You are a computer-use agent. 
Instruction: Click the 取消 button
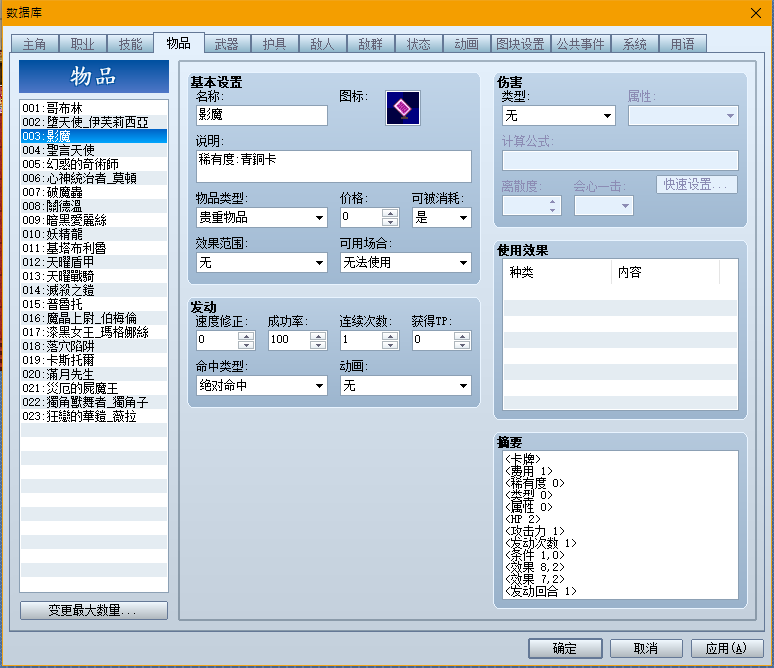coord(646,648)
